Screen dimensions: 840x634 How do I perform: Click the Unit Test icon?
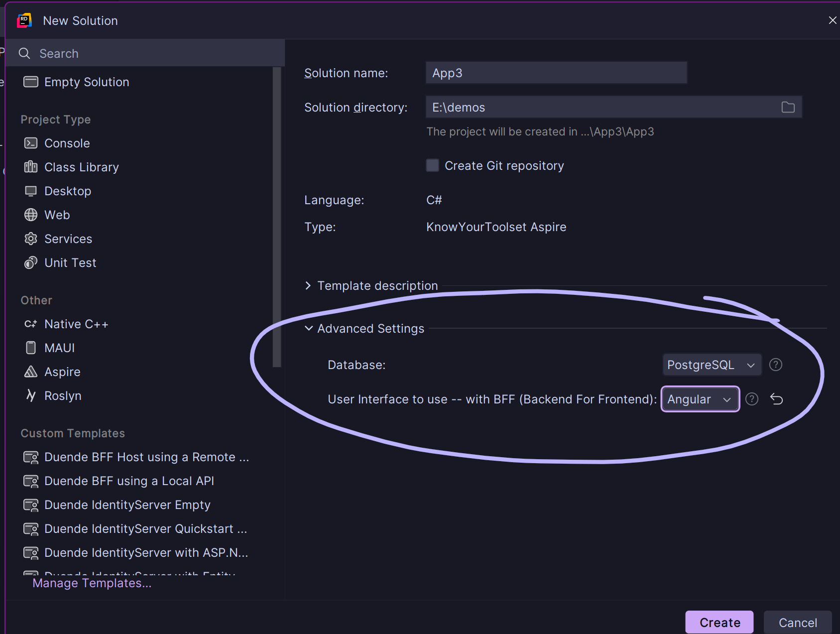31,262
